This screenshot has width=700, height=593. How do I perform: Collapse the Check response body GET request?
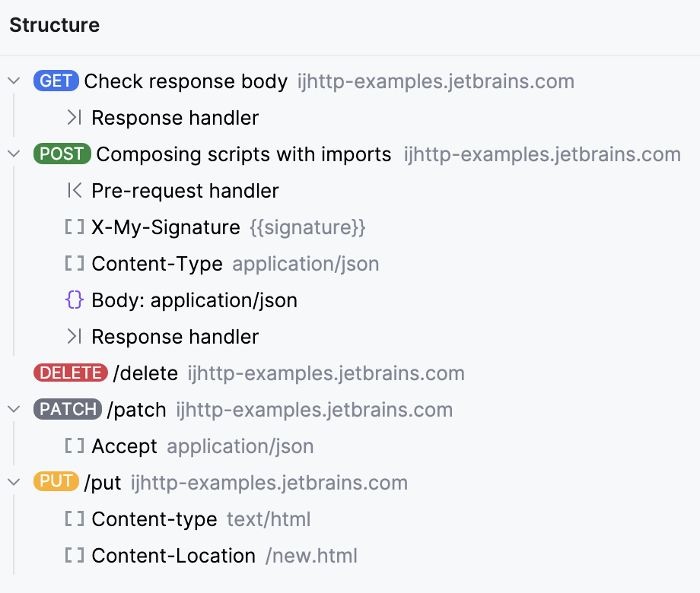[x=13, y=81]
